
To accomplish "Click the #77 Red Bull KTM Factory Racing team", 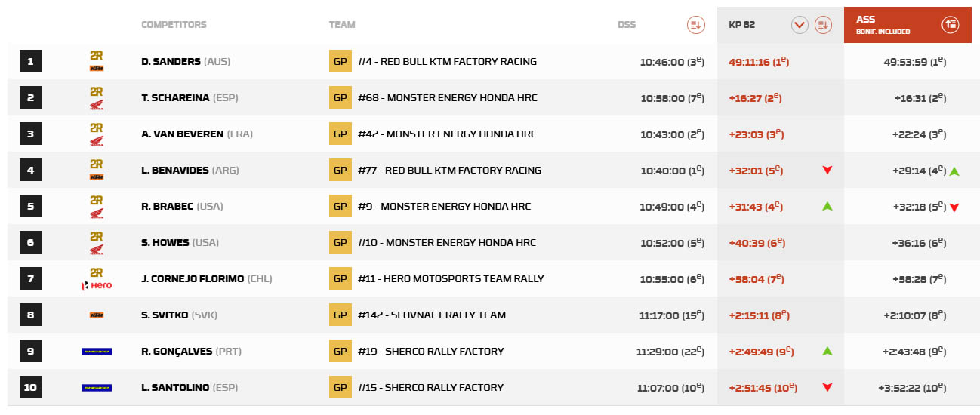I will point(449,171).
